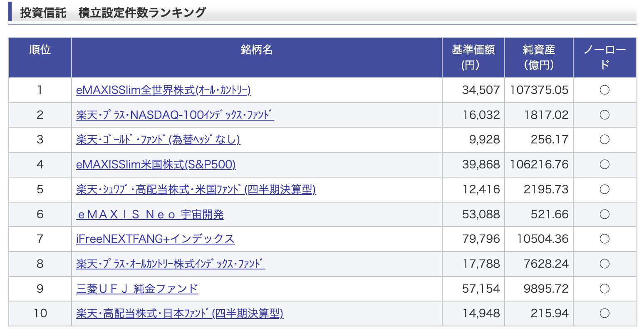The width and height of the screenshot is (644, 336).
Task: Click the 34,507 price in the top row
Action: [481, 90]
